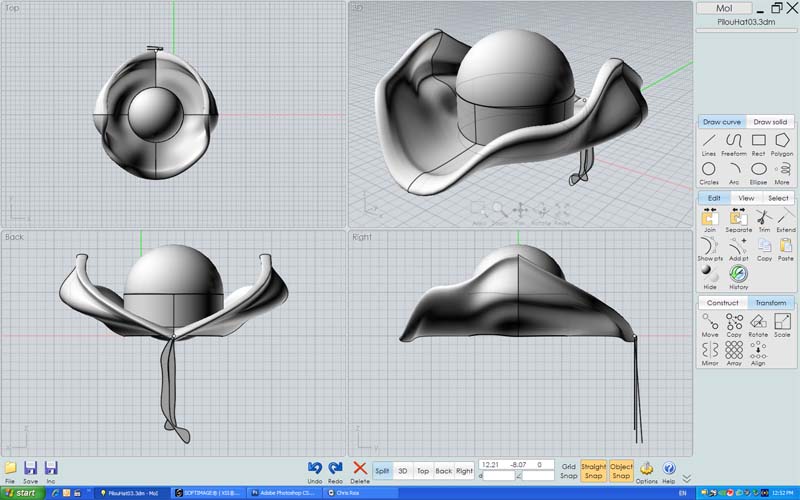The image size is (800, 500).
Task: Switch to the Draw solid tab
Action: point(770,122)
